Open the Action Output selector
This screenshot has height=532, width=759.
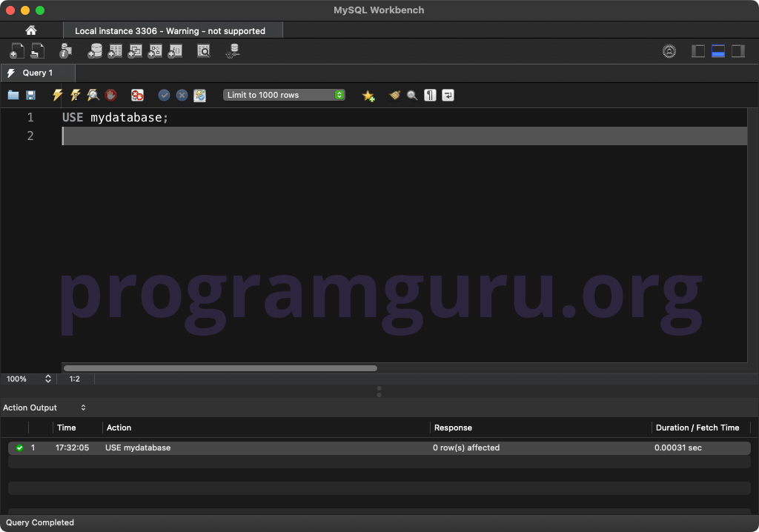pos(44,408)
